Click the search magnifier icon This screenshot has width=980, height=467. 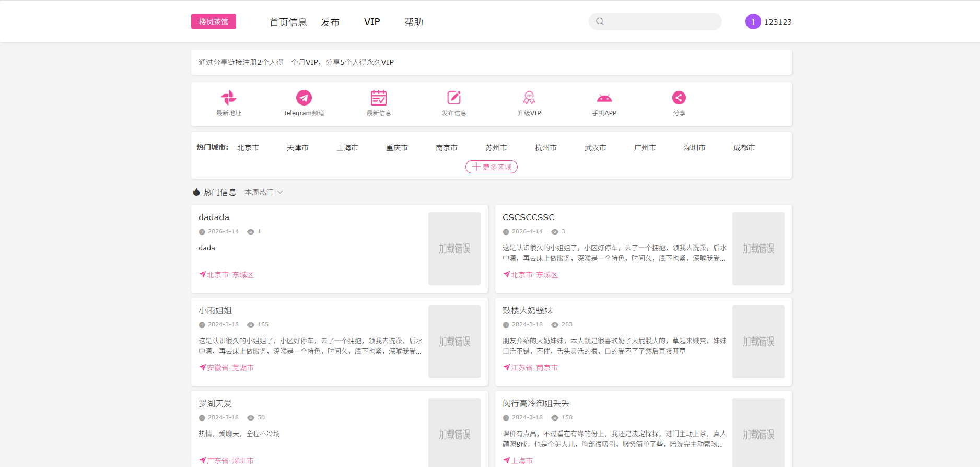pos(600,21)
